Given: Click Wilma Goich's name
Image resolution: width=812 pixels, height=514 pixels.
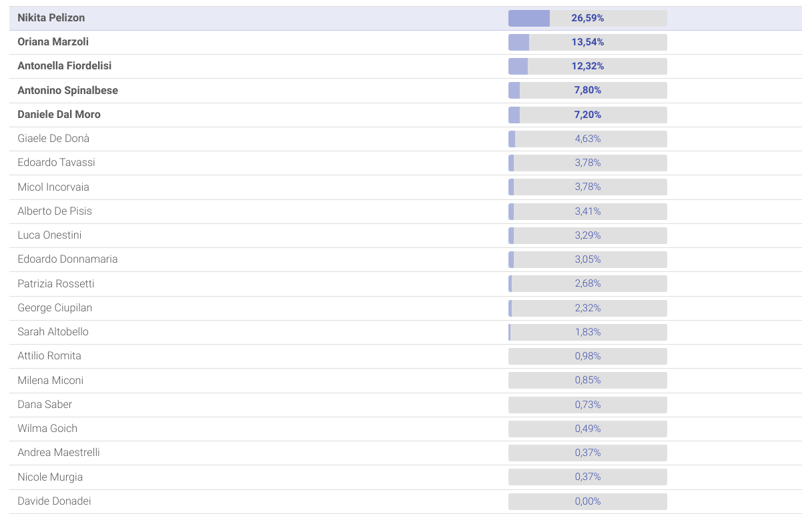Looking at the screenshot, I should 47,429.
